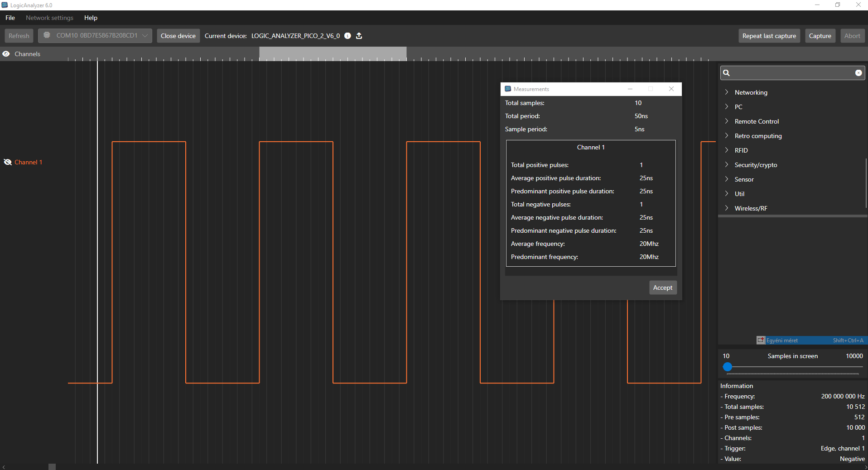Expand the Wireless/RF category
This screenshot has width=868, height=470.
pos(727,208)
